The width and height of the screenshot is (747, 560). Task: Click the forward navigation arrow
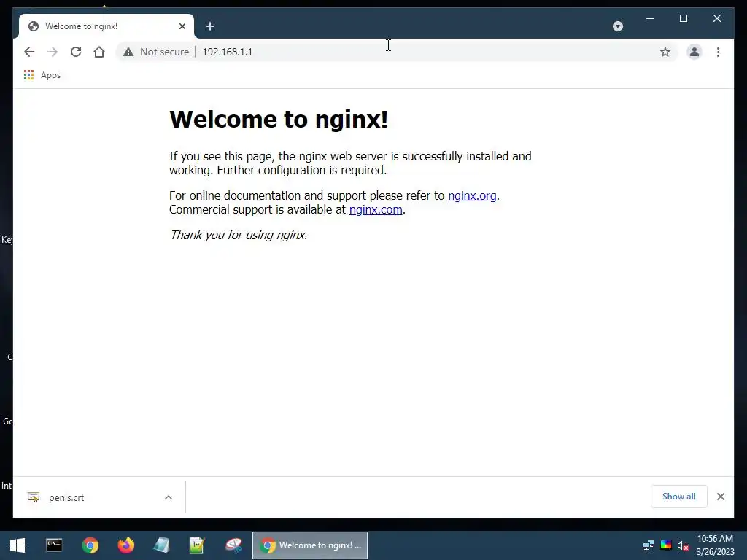point(53,52)
